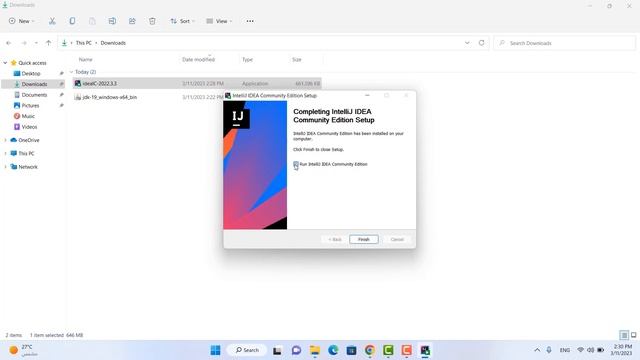Viewport: 640px width, 360px height.
Task: Click This PC in address breadcrumb
Action: [84, 43]
